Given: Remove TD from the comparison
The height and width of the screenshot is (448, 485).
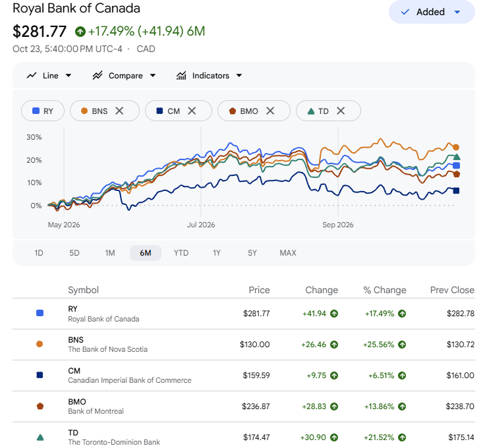Looking at the screenshot, I should coord(341,111).
